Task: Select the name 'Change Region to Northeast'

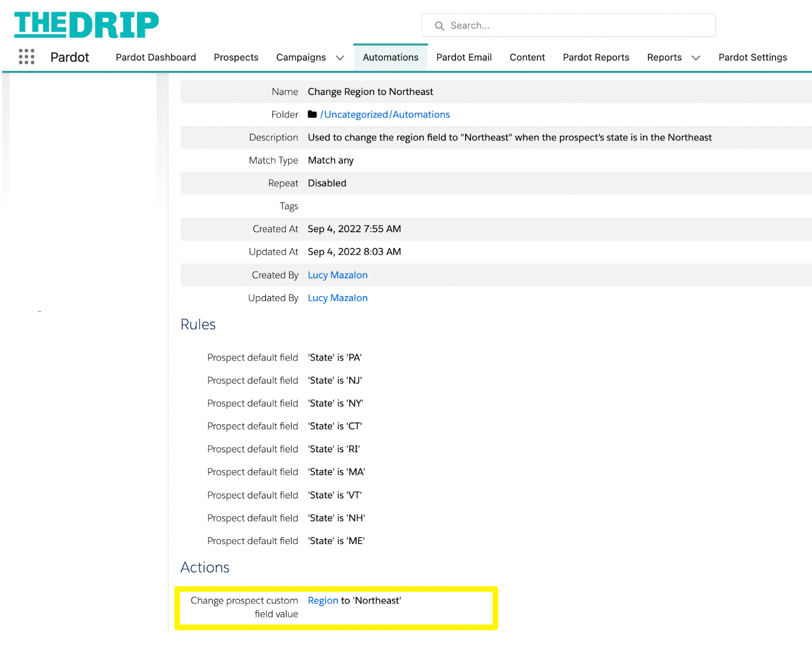Action: pyautogui.click(x=370, y=92)
